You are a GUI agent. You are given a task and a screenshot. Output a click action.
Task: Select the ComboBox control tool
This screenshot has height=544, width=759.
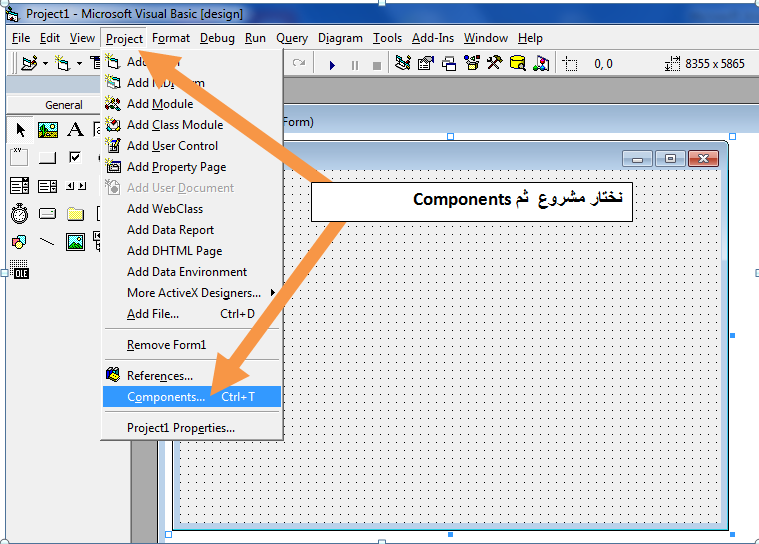(x=19, y=185)
